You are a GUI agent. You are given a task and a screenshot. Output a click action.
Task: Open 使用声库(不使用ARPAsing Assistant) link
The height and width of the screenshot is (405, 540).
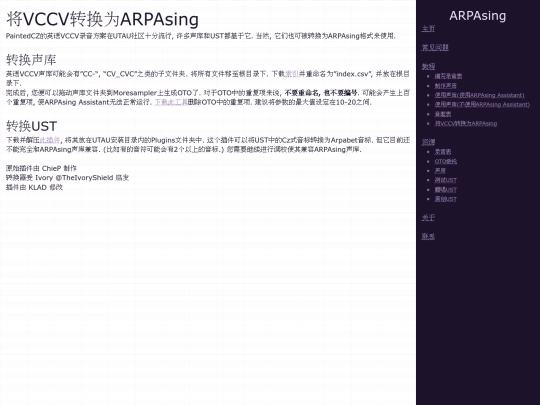pyautogui.click(x=482, y=104)
